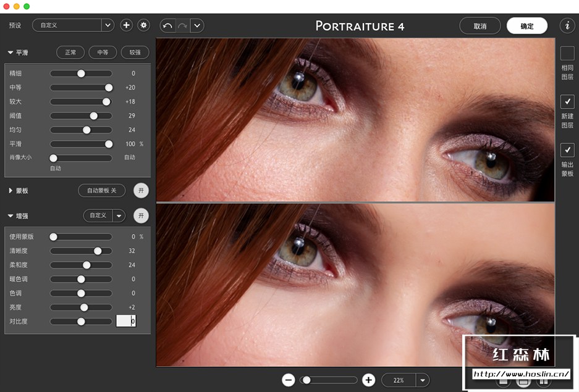Adjust the 阈值 slider handle
Viewport: 579px width, 392px height.
(x=94, y=116)
